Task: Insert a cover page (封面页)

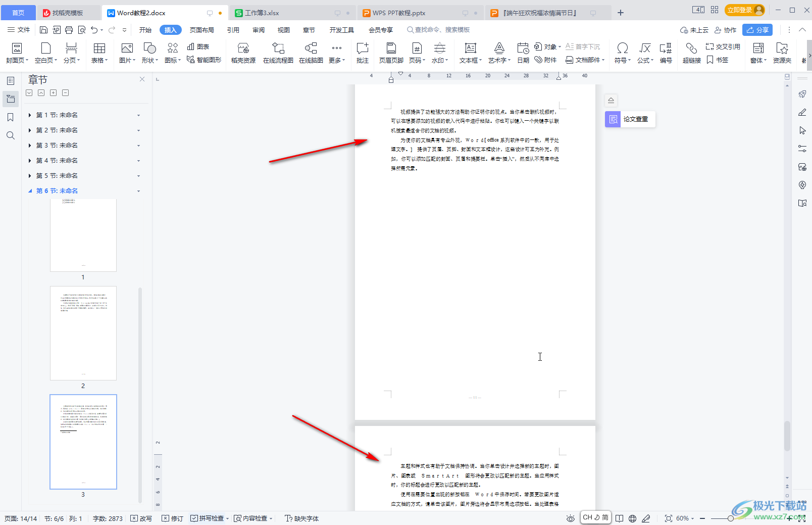Action: tap(17, 53)
